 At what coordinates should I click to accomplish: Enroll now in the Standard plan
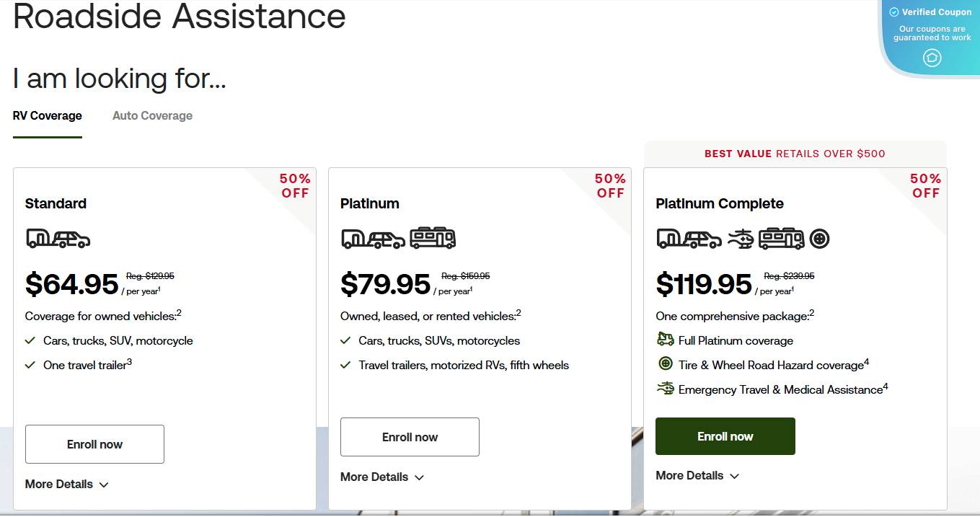coord(94,444)
